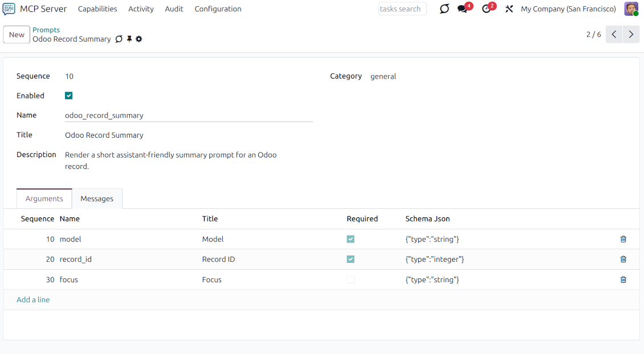This screenshot has height=354, width=644.
Task: Go to the next record with the pager
Action: coord(631,34)
